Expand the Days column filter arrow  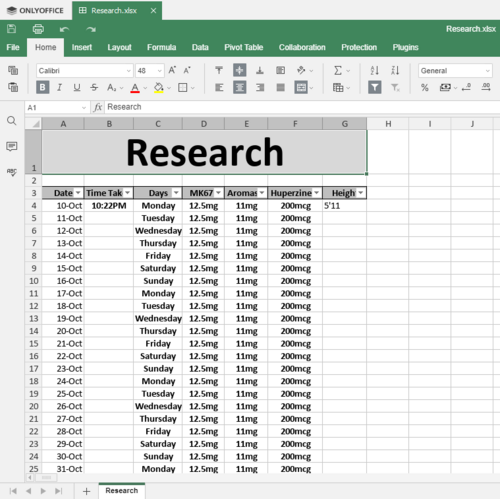click(176, 193)
